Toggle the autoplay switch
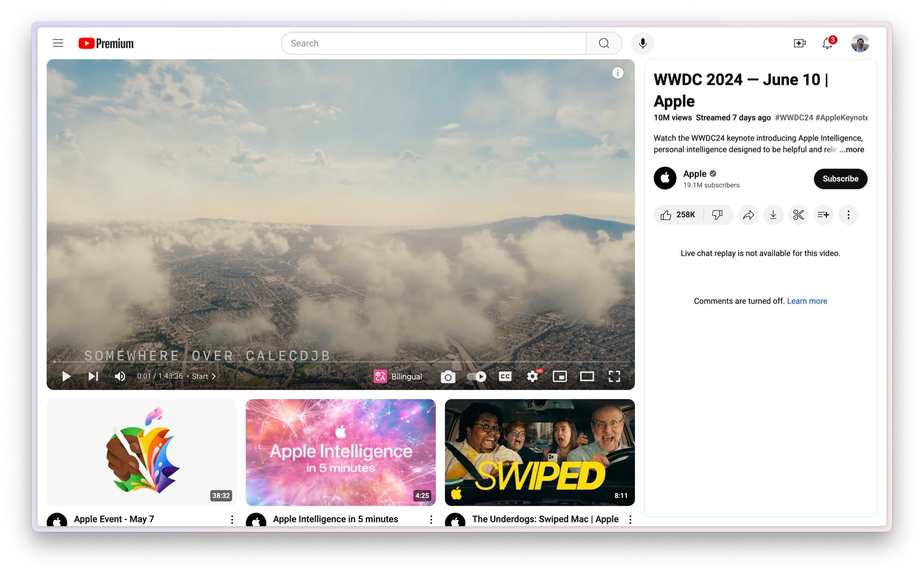 [476, 377]
